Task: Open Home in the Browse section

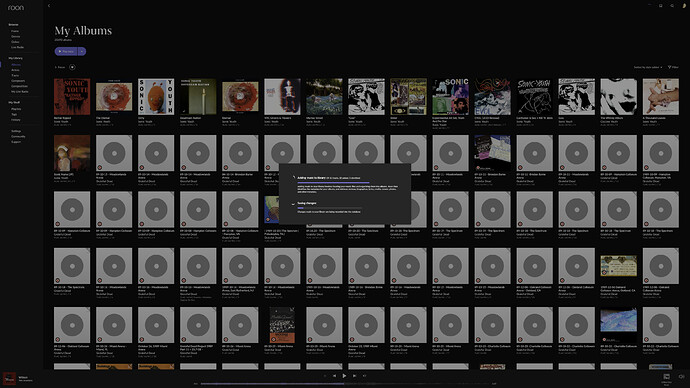Action: tap(15, 31)
